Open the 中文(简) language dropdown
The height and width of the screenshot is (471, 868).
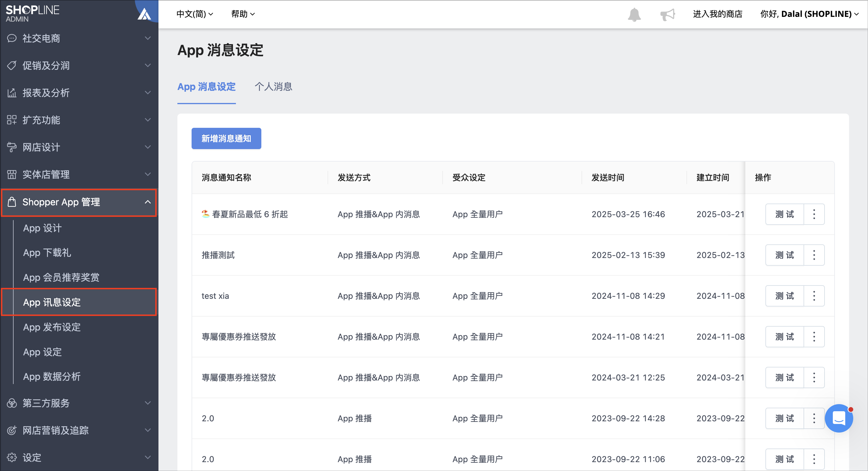(195, 14)
